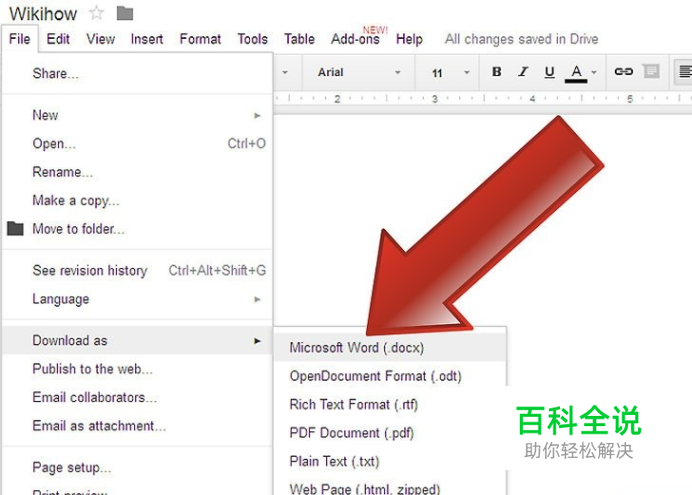Expand the text color dropdown arrow
The width and height of the screenshot is (692, 495).
click(x=594, y=72)
